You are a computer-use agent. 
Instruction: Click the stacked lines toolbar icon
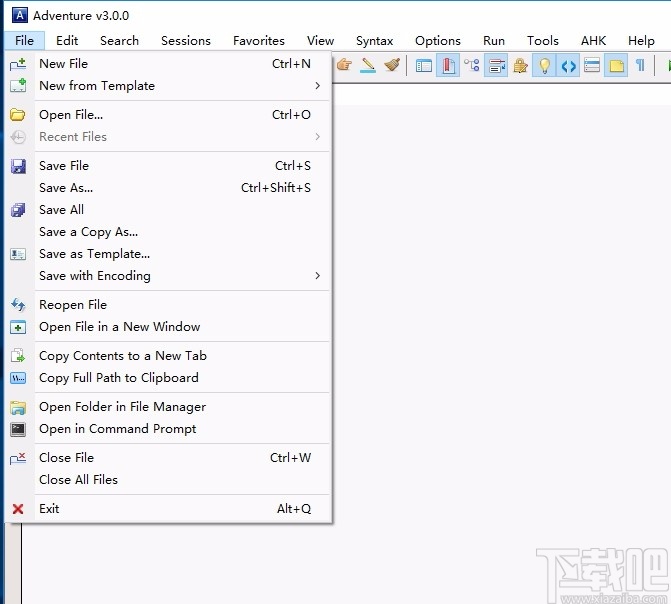pyautogui.click(x=592, y=65)
